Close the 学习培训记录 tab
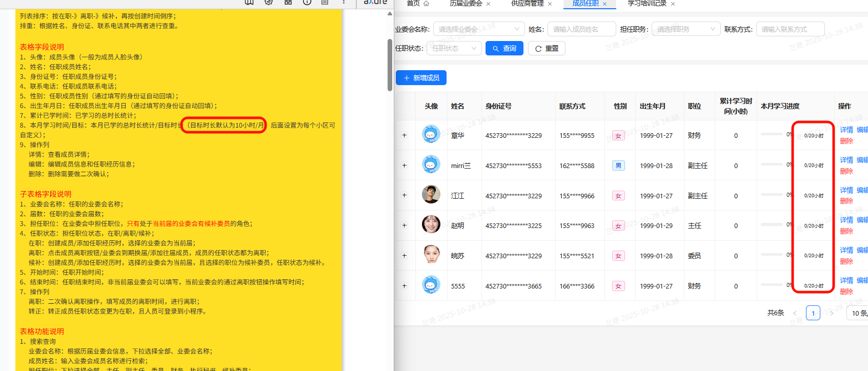 tap(673, 4)
